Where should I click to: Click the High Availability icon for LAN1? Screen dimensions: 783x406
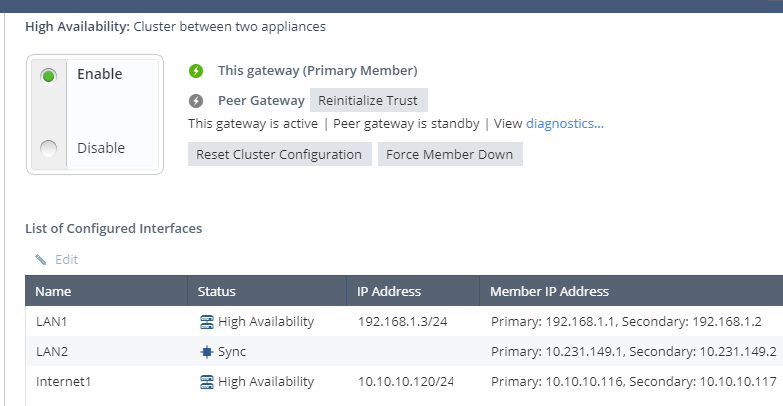(207, 322)
